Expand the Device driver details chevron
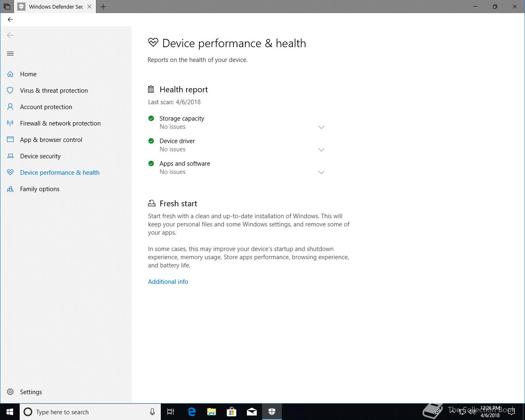Viewport: 525px width, 420px height. pyautogui.click(x=321, y=150)
